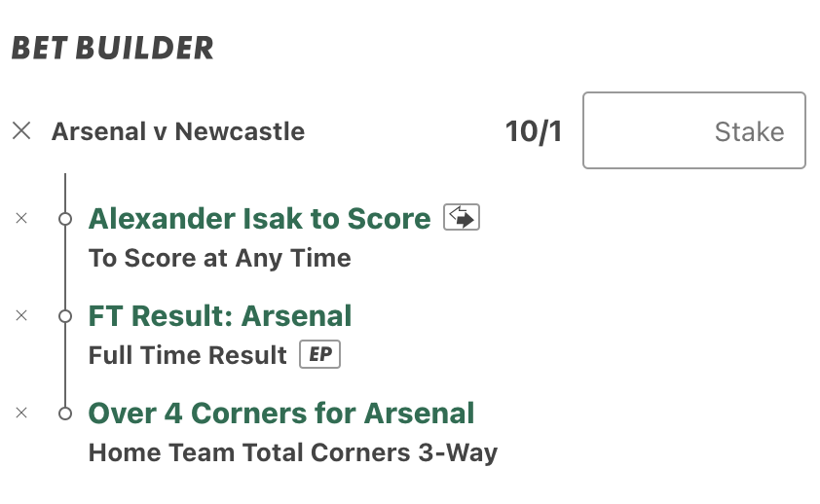Click the circle node beside FT Result
The height and width of the screenshot is (504, 820).
(65, 316)
